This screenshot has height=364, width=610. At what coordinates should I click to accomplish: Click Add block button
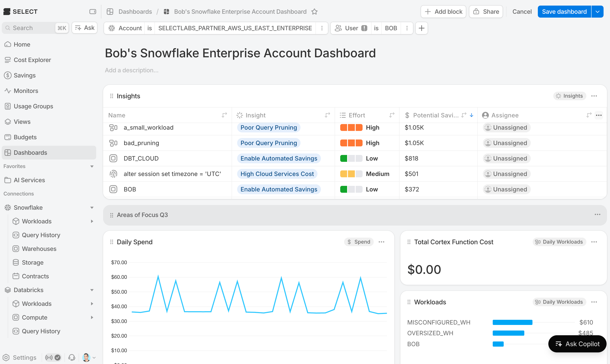coord(443,12)
